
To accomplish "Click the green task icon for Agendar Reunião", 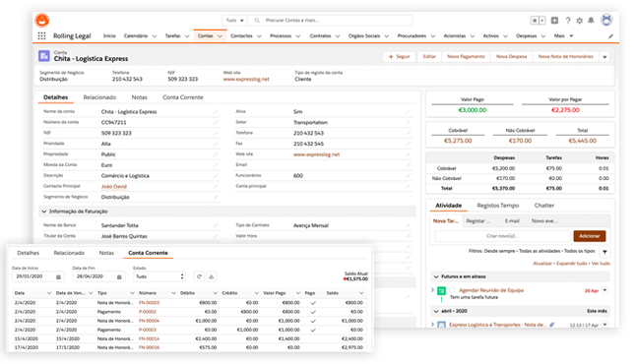I will pos(441,291).
